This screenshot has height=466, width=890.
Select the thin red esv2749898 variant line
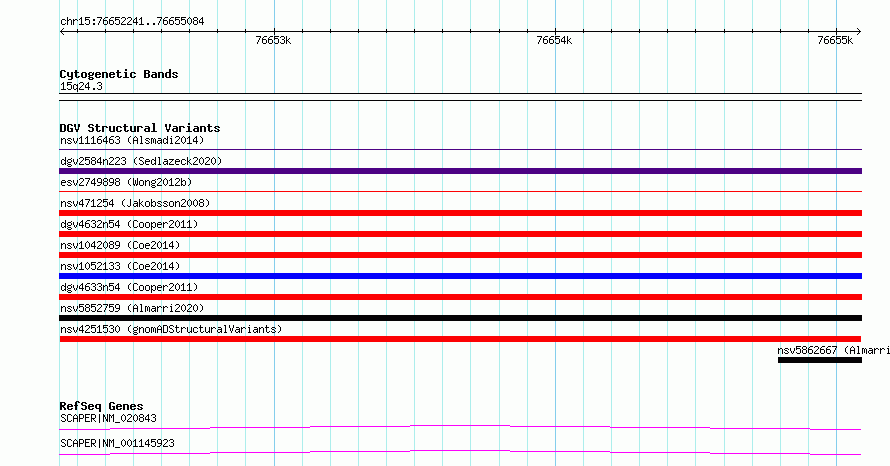(x=460, y=192)
